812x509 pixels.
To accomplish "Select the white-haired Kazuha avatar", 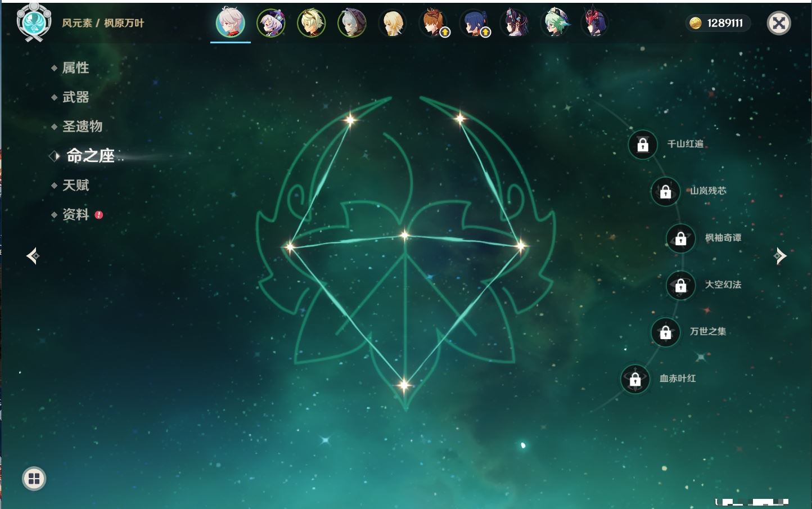I will [x=231, y=23].
